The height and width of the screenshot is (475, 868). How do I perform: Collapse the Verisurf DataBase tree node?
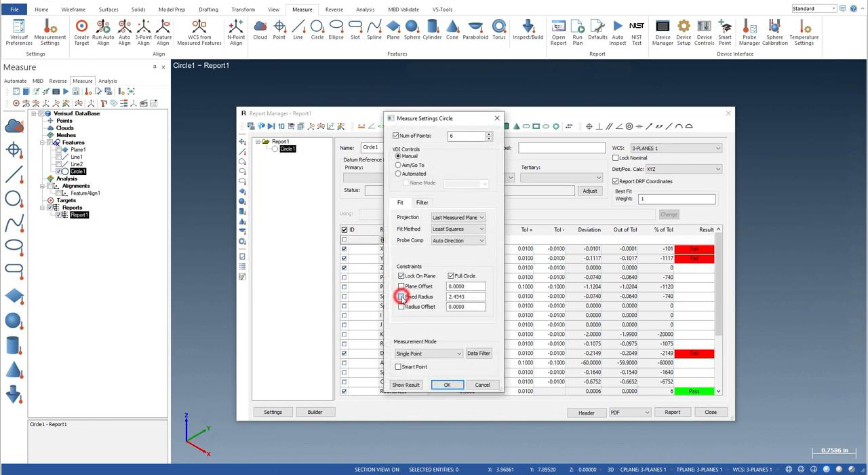(x=34, y=113)
